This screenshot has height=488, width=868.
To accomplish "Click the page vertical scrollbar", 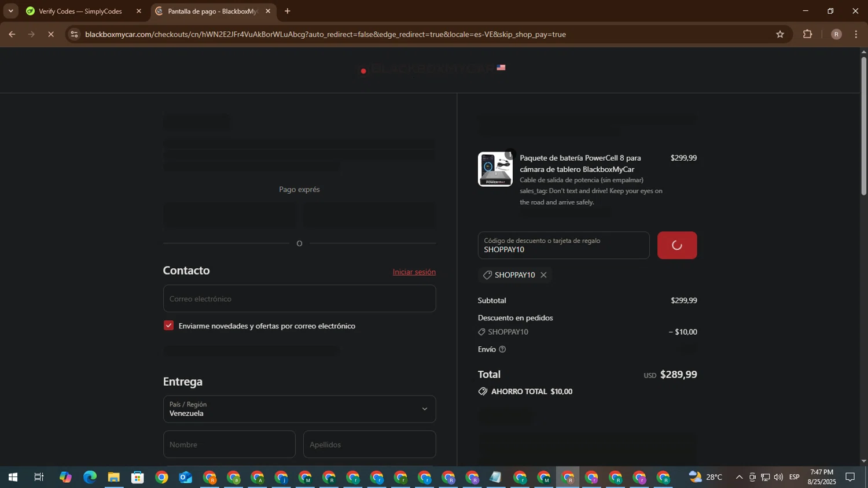I will click(864, 125).
